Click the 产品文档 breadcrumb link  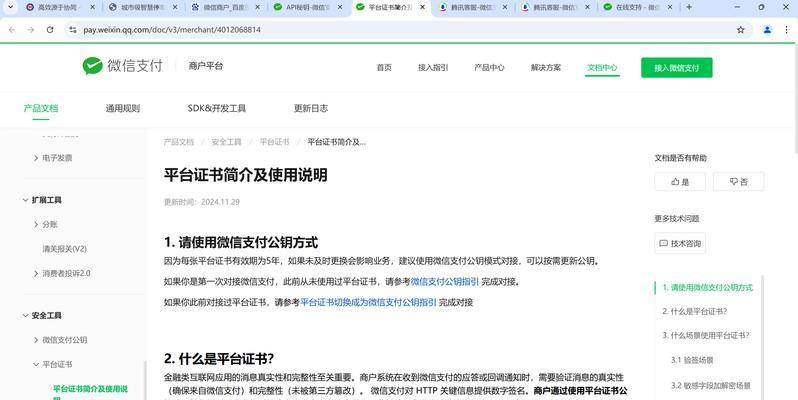pos(179,142)
